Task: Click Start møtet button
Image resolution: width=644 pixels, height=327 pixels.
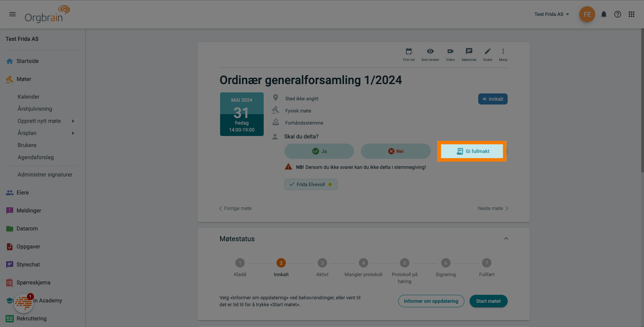Action: point(488,301)
